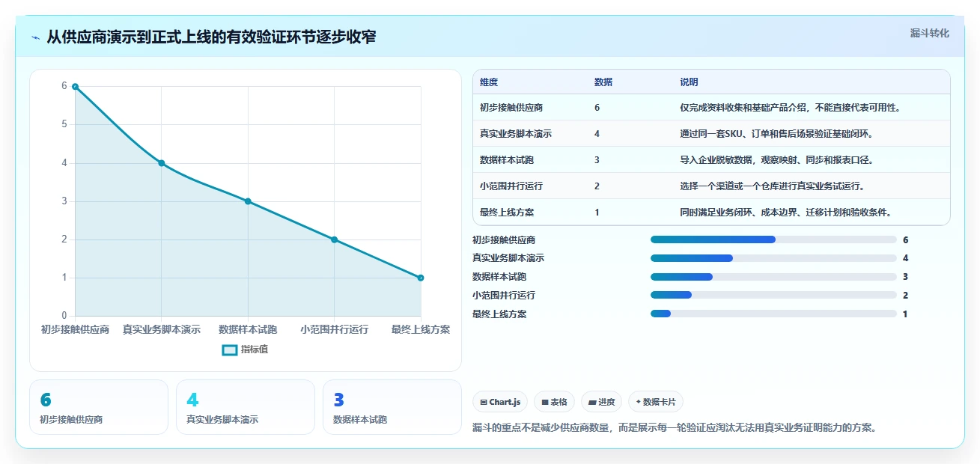This screenshot has height=464, width=980.
Task: Click the 漏斗转化 tag in the header
Action: pos(930,33)
